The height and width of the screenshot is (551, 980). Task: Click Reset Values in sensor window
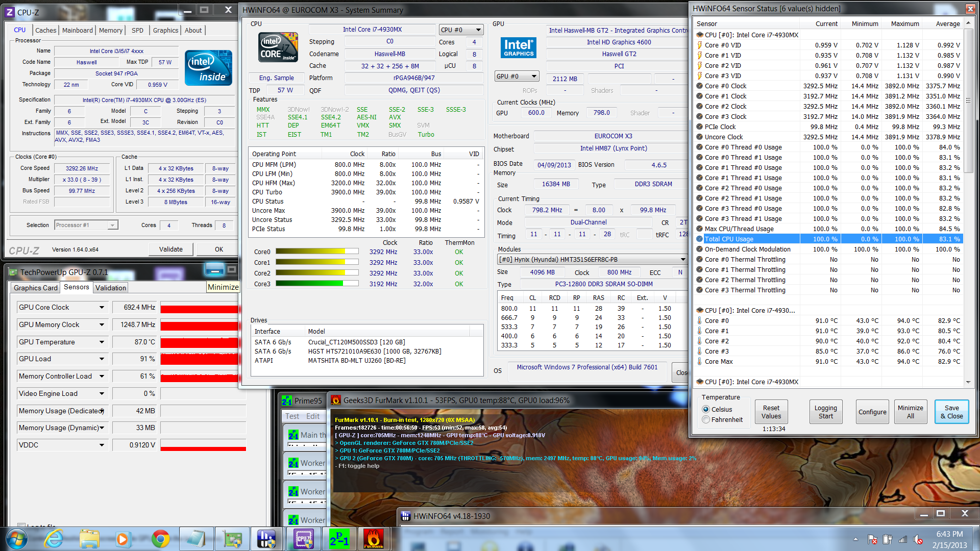point(771,412)
